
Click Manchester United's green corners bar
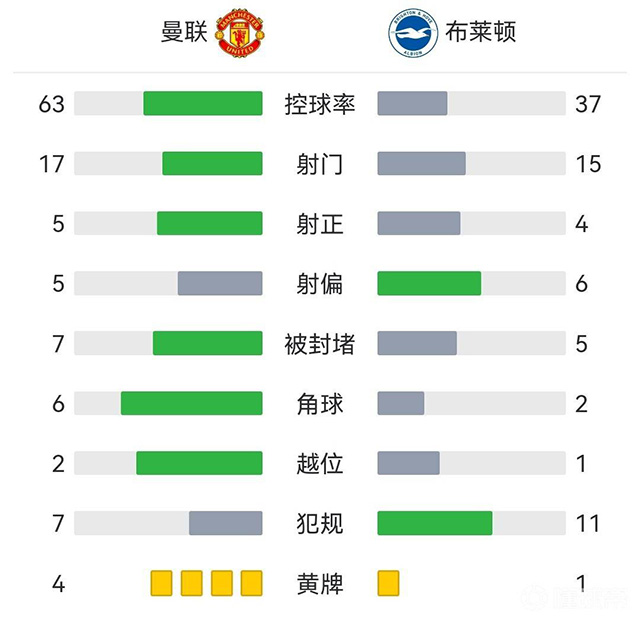(192, 403)
